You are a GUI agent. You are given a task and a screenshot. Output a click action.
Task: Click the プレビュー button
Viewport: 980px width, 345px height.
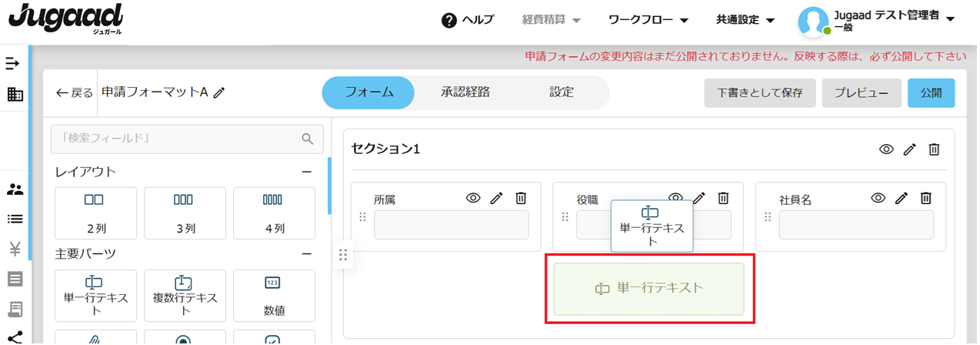pos(862,93)
